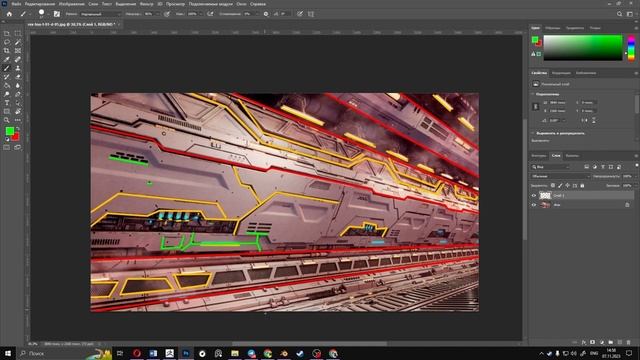The height and width of the screenshot is (360, 640).
Task: Reset default foreground and background colors
Action: [x=7, y=139]
